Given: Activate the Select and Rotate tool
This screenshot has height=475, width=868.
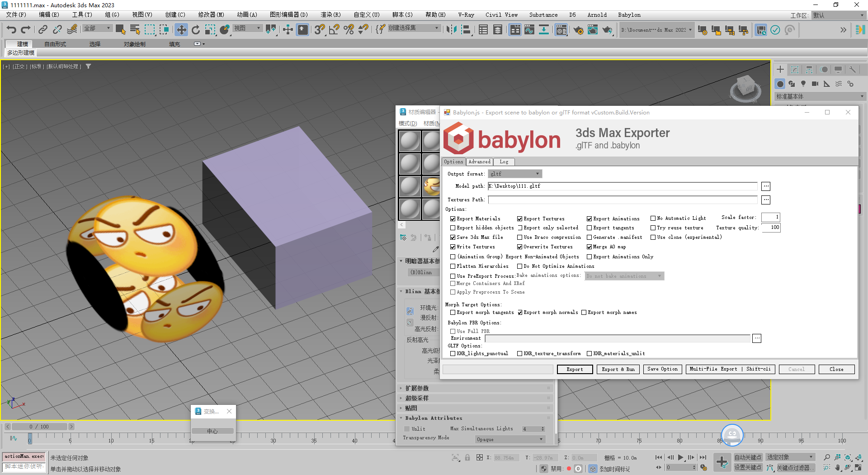Looking at the screenshot, I should pyautogui.click(x=196, y=30).
